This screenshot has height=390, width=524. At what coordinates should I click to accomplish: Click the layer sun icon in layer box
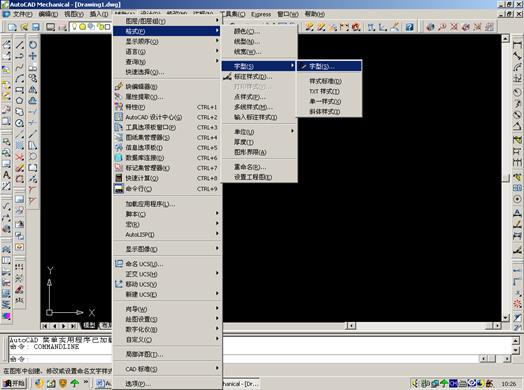pos(82,26)
